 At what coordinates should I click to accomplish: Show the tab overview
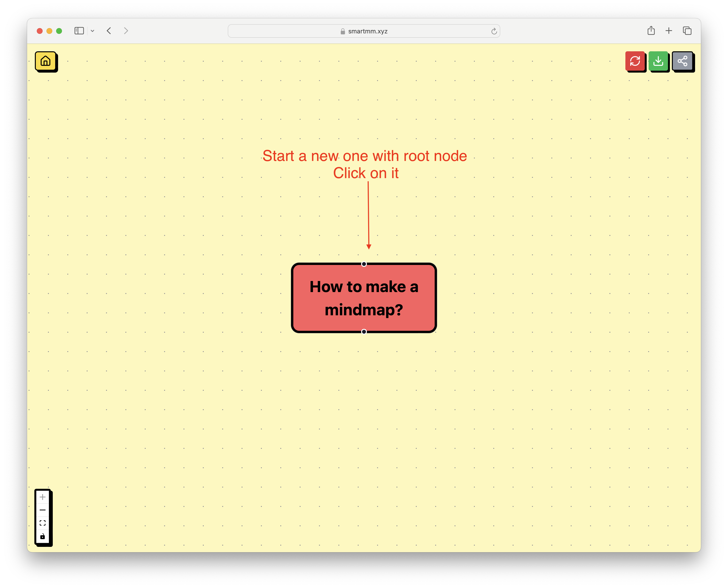pyautogui.click(x=687, y=31)
